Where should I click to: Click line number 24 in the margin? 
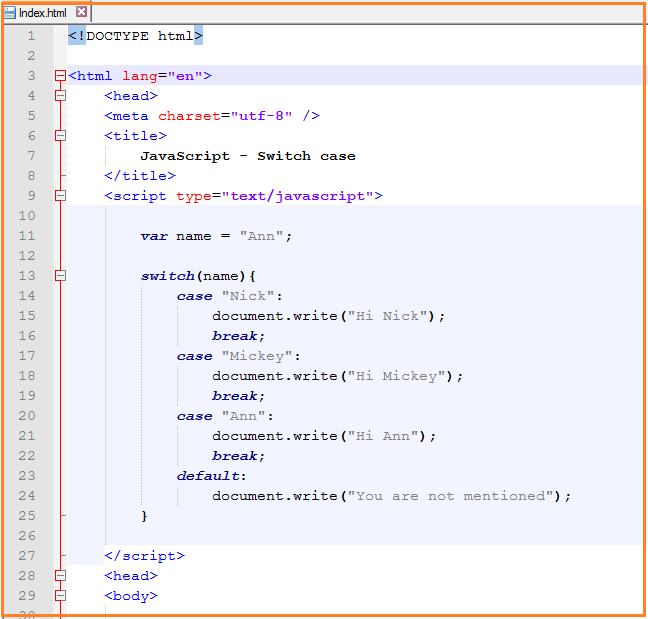[26, 496]
